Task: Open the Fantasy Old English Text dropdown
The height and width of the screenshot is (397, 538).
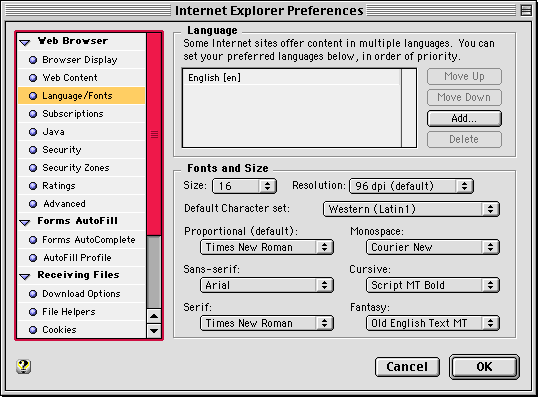Action: [x=433, y=323]
